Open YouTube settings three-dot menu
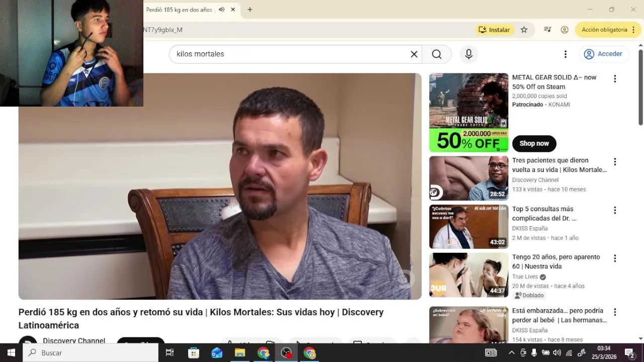 click(566, 54)
